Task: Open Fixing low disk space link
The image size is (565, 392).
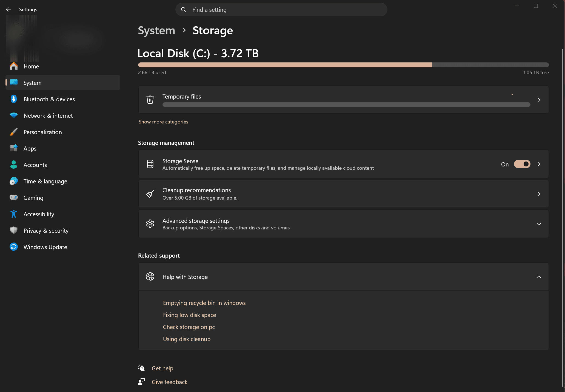Action: click(190, 315)
